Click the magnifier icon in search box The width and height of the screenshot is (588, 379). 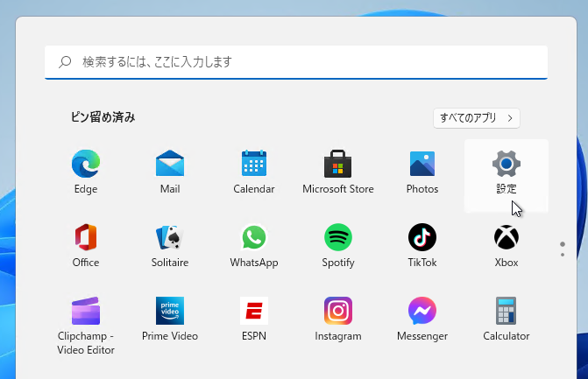coord(65,62)
